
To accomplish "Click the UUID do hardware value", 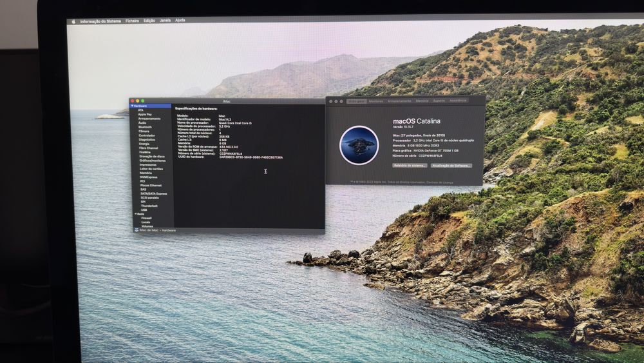I will [x=251, y=157].
